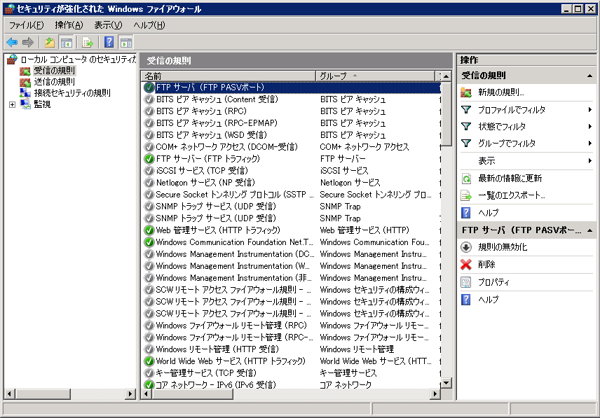
Task: Open the ファイル(F) menu
Action: pyautogui.click(x=26, y=25)
